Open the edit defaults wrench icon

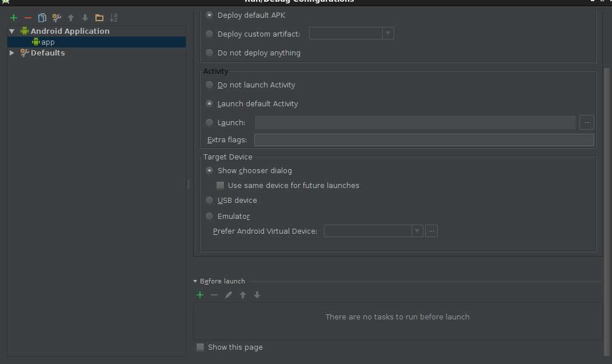pyautogui.click(x=57, y=18)
